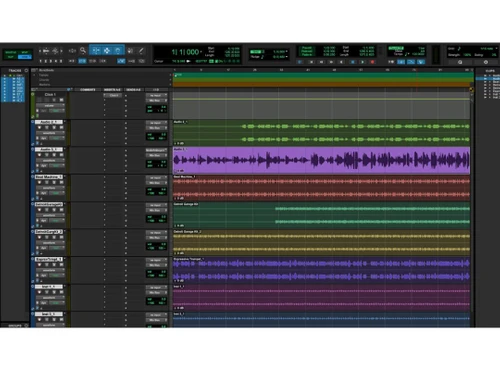Open the Audio 1_1 playlist selector arrow
Image resolution: width=500 pixels, height=375 pixels.
click(x=64, y=149)
